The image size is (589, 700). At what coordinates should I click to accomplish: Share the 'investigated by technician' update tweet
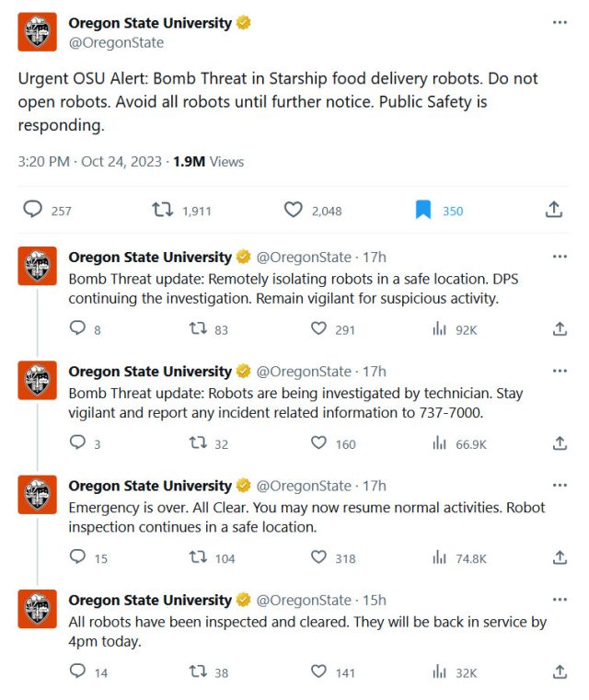pyautogui.click(x=560, y=442)
